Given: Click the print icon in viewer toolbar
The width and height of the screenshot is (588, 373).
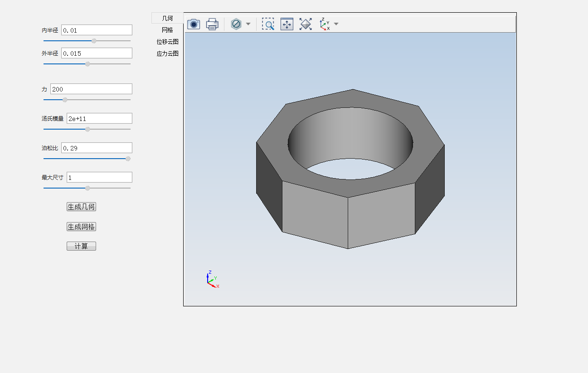Looking at the screenshot, I should click(x=212, y=24).
